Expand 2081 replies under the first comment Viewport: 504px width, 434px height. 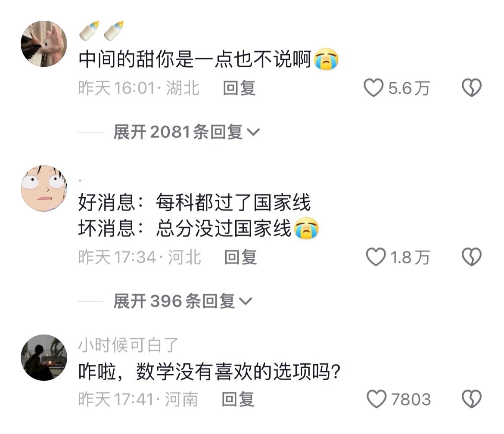point(187,132)
